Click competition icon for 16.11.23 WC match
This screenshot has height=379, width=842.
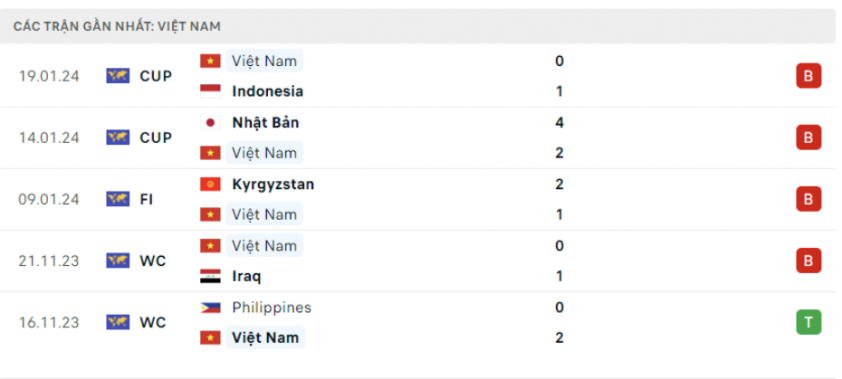(118, 322)
